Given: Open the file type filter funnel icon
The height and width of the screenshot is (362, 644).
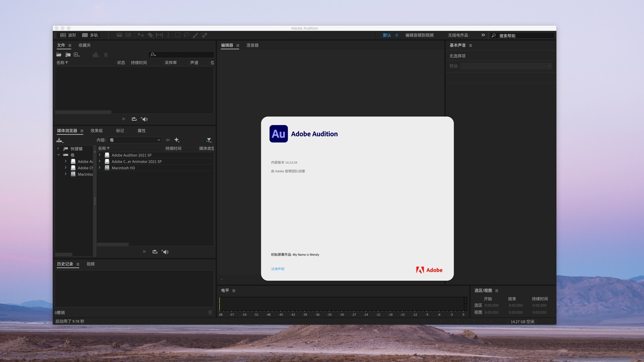Looking at the screenshot, I should click(209, 140).
